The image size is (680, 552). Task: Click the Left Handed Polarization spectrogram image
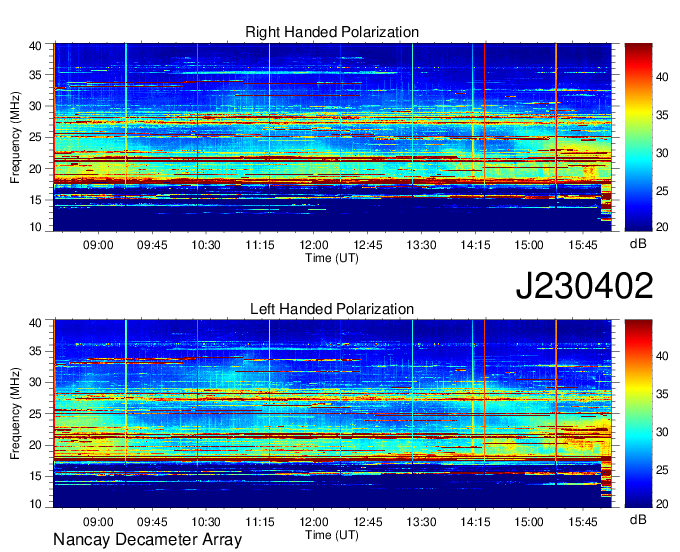pos(332,414)
